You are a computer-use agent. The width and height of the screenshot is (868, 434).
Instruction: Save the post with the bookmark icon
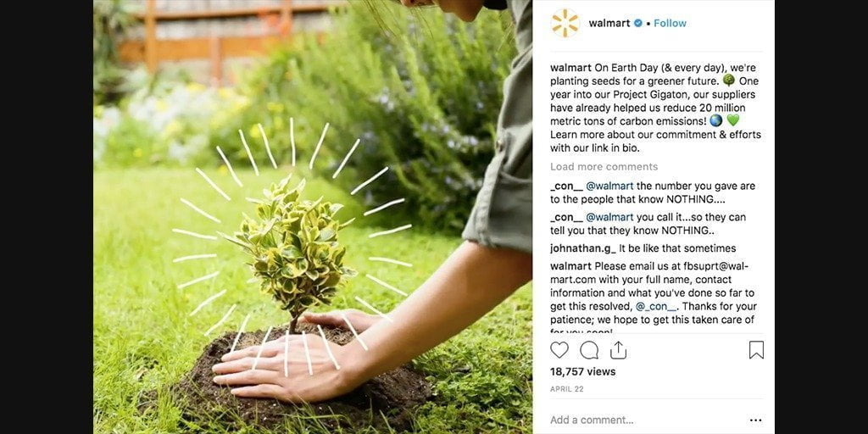pyautogui.click(x=756, y=350)
